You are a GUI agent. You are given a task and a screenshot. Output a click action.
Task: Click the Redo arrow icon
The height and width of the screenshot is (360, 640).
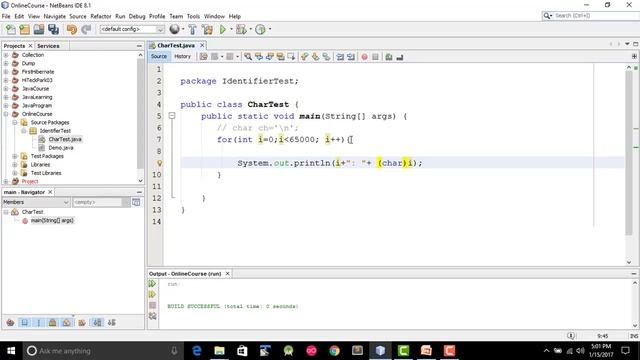(x=86, y=29)
